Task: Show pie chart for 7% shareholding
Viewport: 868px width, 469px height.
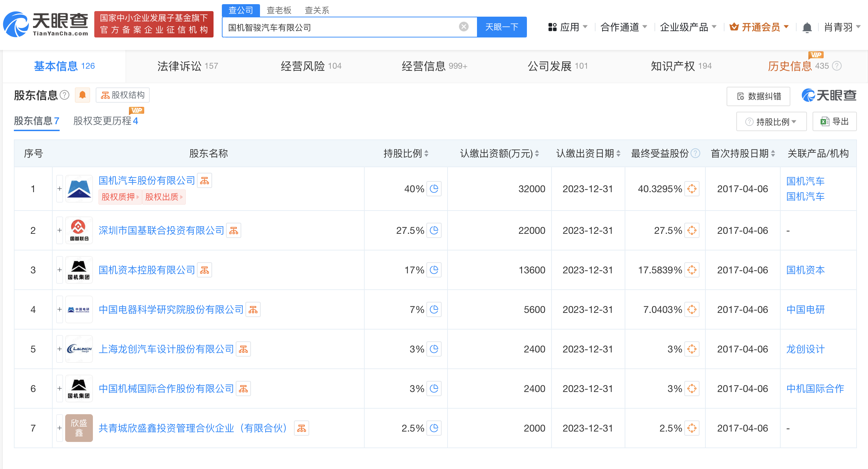Action: click(434, 309)
